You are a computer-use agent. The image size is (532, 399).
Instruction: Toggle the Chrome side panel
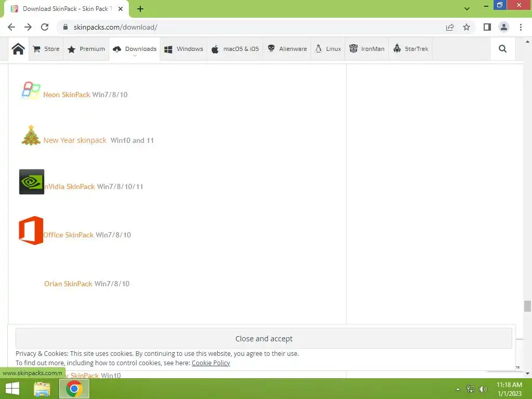pos(487,27)
